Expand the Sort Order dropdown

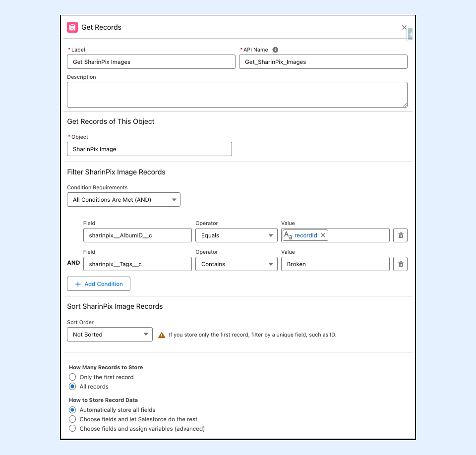click(x=110, y=335)
